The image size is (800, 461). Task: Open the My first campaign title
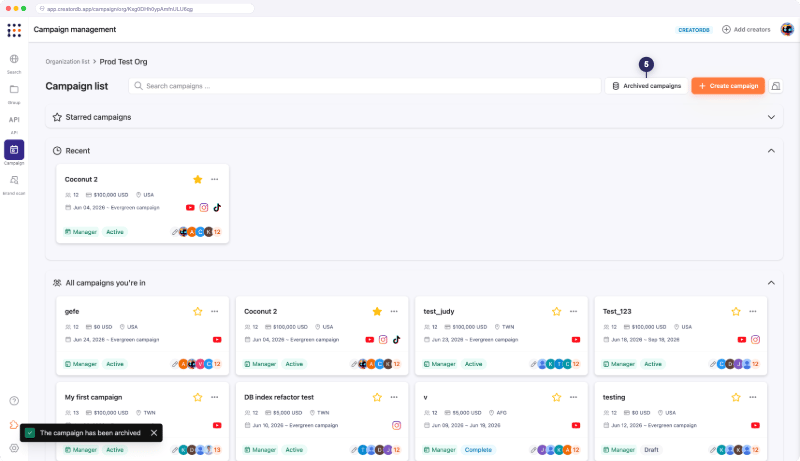pos(93,397)
